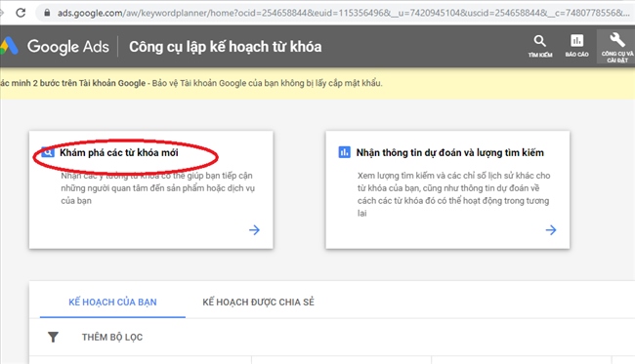
Task: Click the filter funnel icon
Action: click(53, 337)
